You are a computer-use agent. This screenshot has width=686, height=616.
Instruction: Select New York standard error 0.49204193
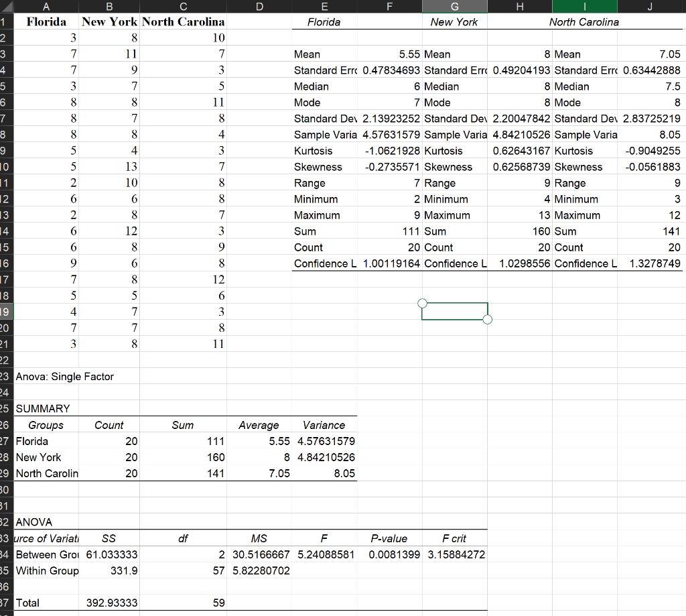521,70
